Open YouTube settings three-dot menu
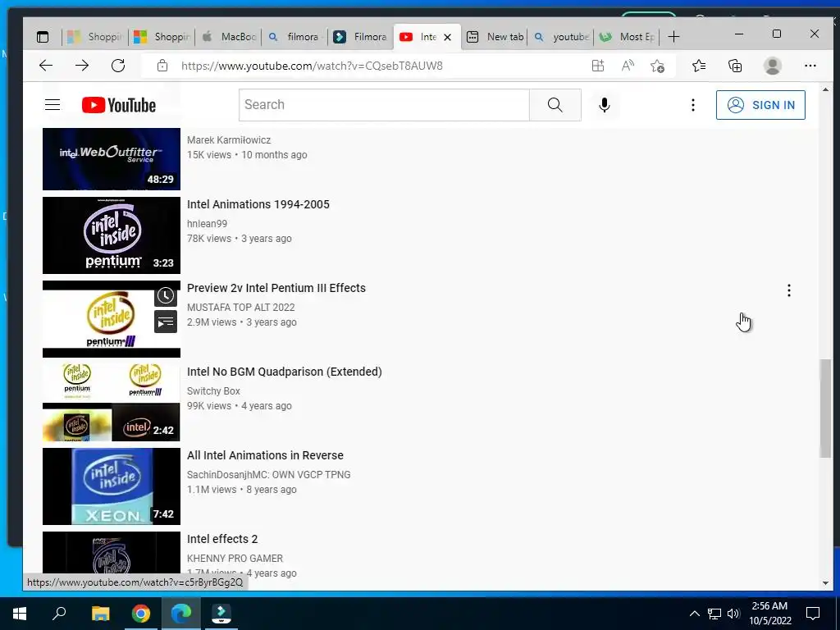 point(692,105)
